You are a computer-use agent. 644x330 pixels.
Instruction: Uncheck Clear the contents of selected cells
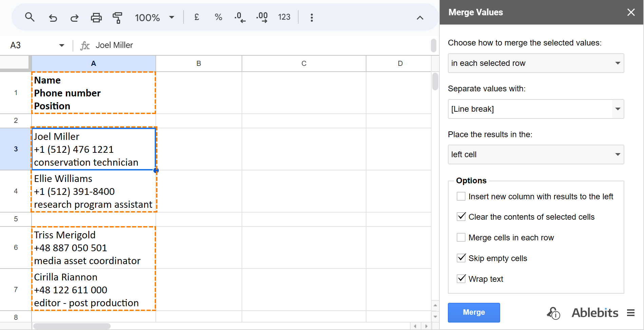461,217
